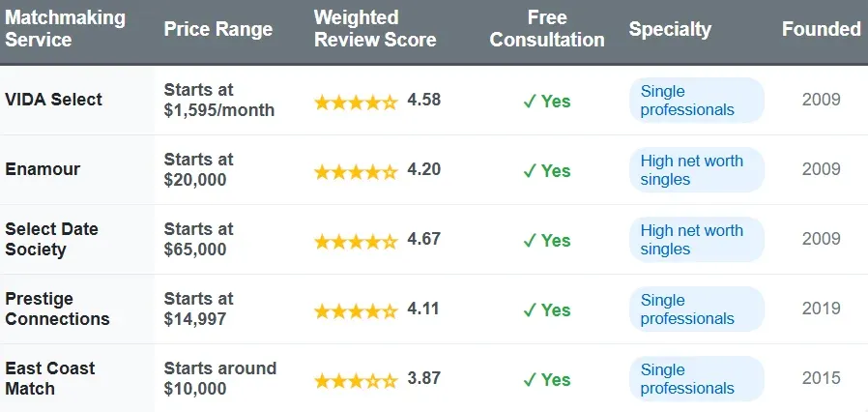Click the 4.67 review score value
The width and height of the screenshot is (868, 412).
point(424,240)
